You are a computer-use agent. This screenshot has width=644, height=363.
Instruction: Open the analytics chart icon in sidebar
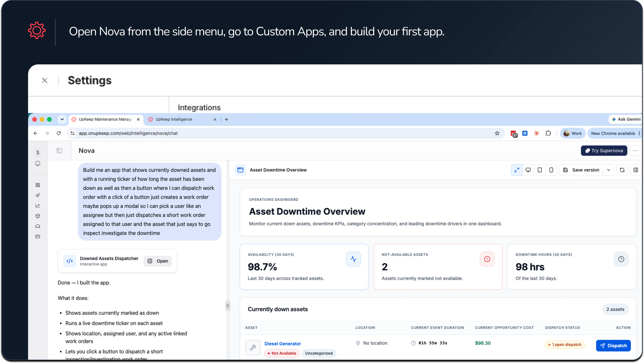pyautogui.click(x=38, y=206)
